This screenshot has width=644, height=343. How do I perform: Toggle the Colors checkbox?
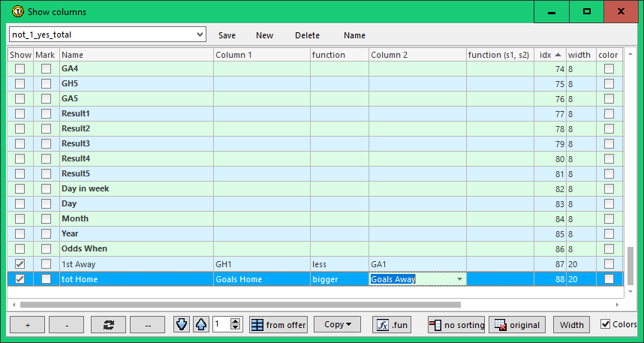click(606, 324)
